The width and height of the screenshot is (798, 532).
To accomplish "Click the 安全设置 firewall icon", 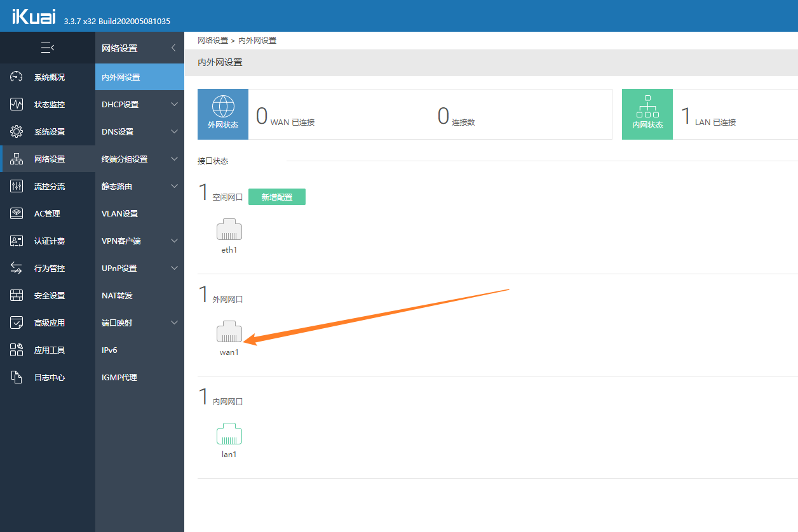I will click(17, 296).
